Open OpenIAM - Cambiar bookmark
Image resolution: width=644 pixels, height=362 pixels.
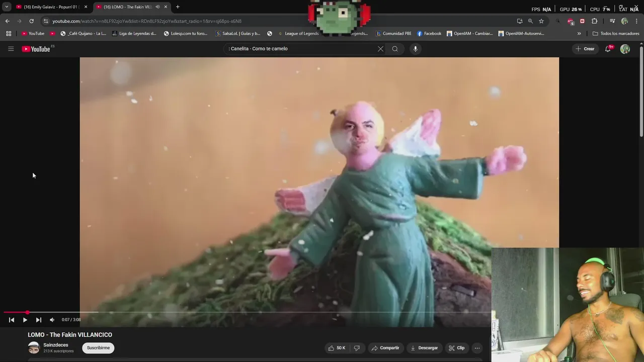(470, 34)
